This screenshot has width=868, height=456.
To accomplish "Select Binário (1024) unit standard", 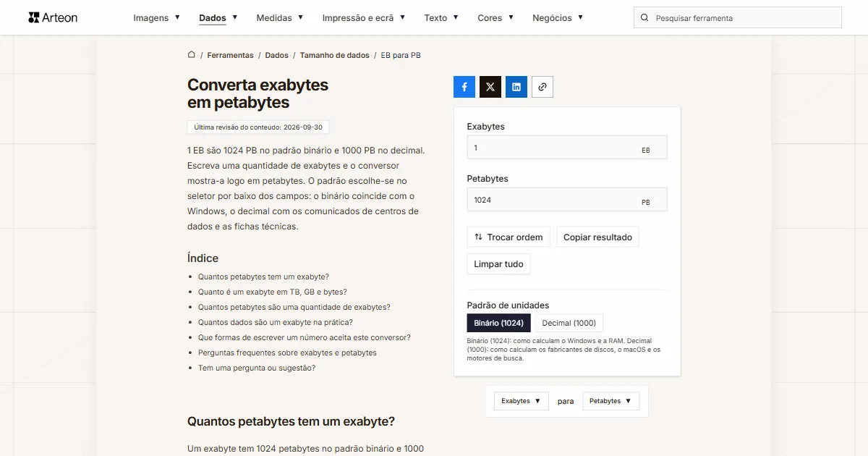I will (499, 323).
